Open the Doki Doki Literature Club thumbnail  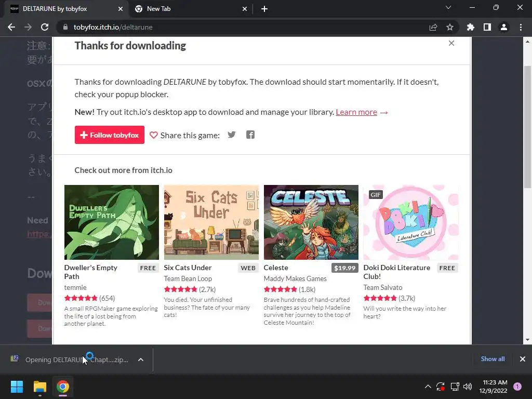pyautogui.click(x=411, y=222)
